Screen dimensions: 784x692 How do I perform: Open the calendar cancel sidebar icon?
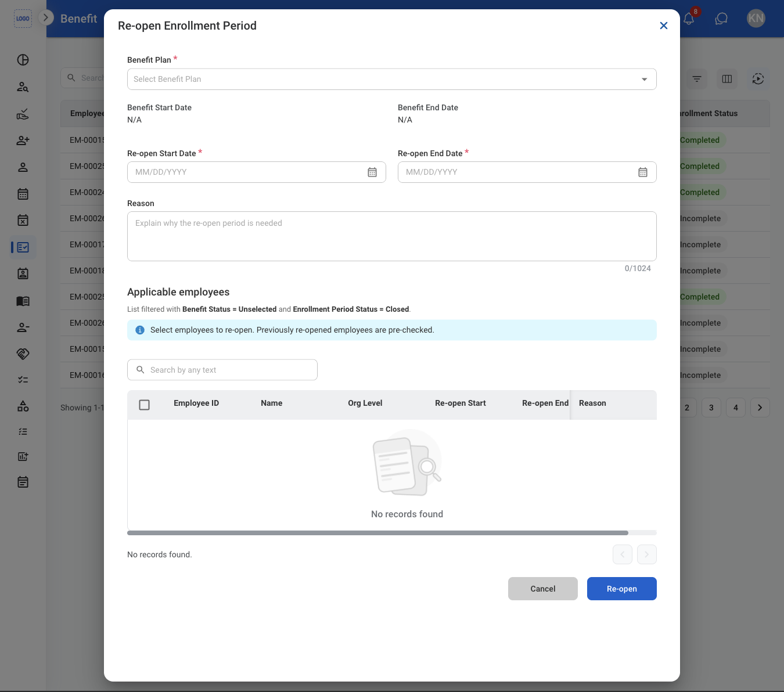pos(23,221)
